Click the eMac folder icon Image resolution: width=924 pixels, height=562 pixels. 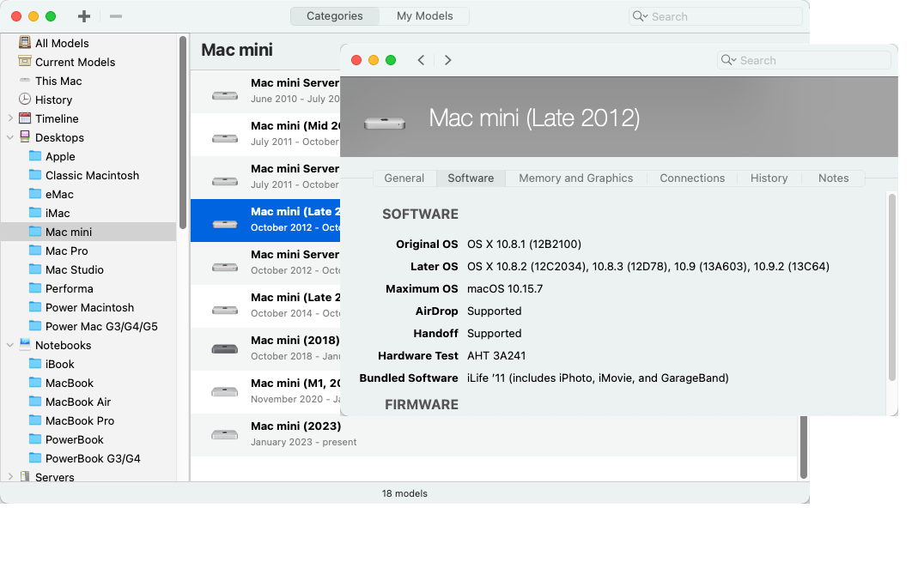(35, 194)
